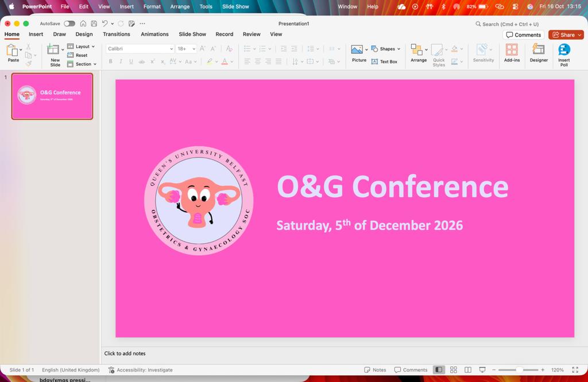This screenshot has width=588, height=382.
Task: Click the Align Left icon
Action: [x=247, y=61]
